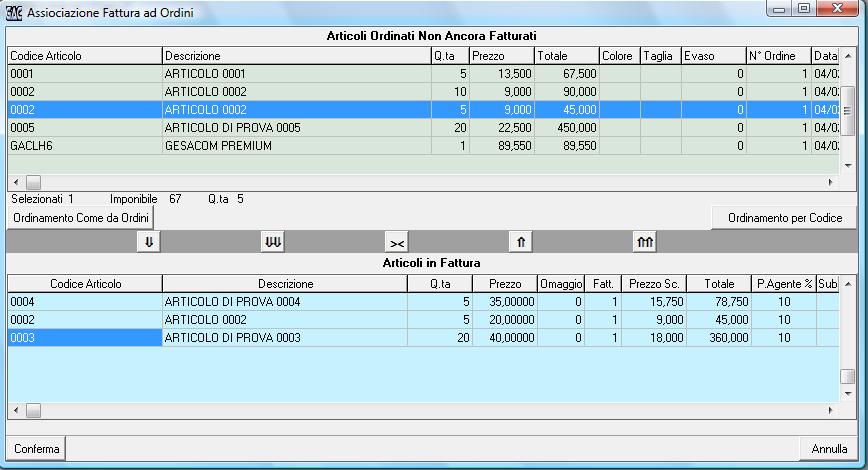Click upper table horizontal scroll-right arrow
This screenshot has width=868, height=470.
point(830,182)
